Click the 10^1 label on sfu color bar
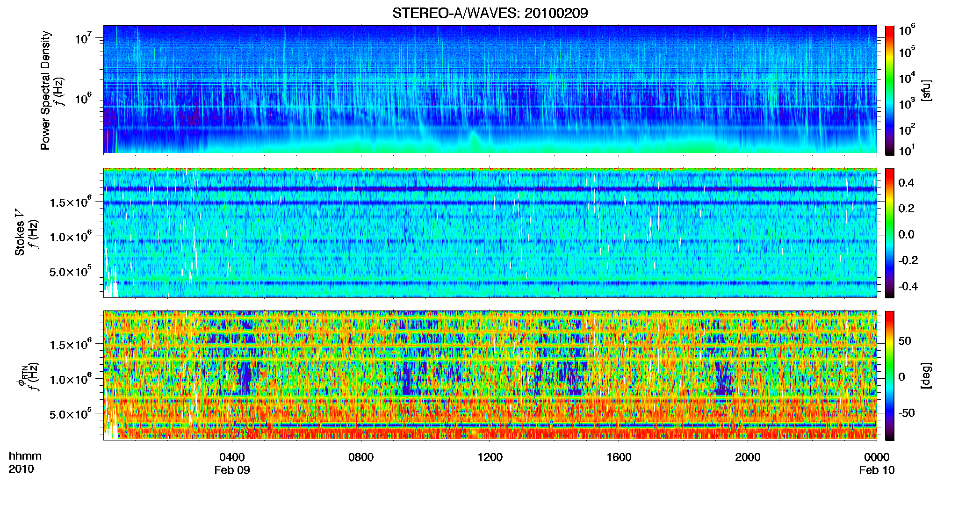 (907, 151)
